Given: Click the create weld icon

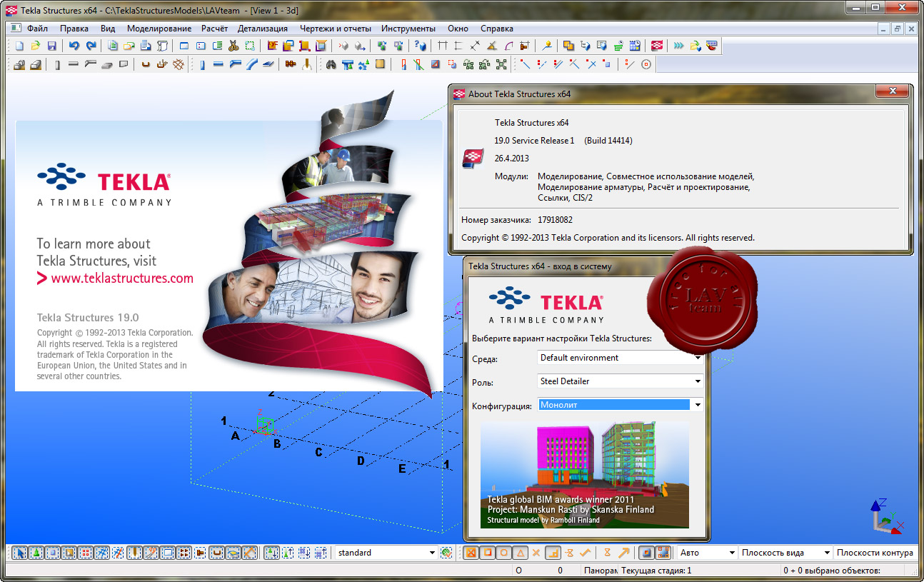Looking at the screenshot, I should tap(306, 64).
